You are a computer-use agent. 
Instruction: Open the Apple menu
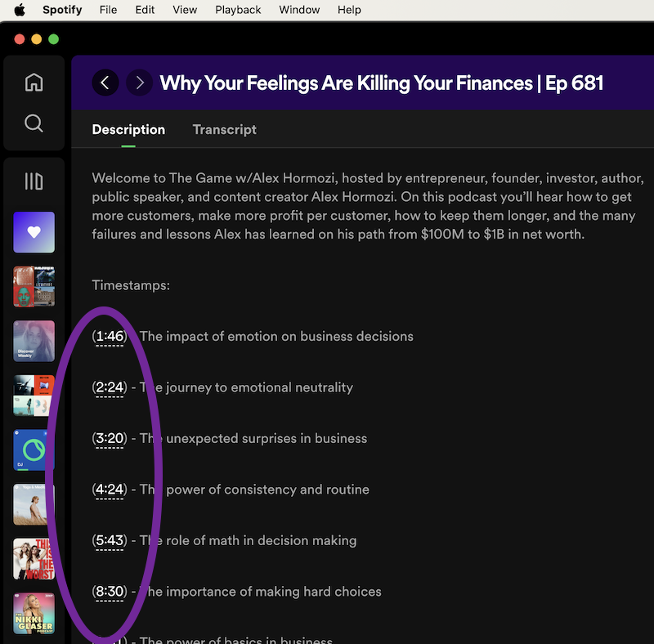tap(20, 10)
